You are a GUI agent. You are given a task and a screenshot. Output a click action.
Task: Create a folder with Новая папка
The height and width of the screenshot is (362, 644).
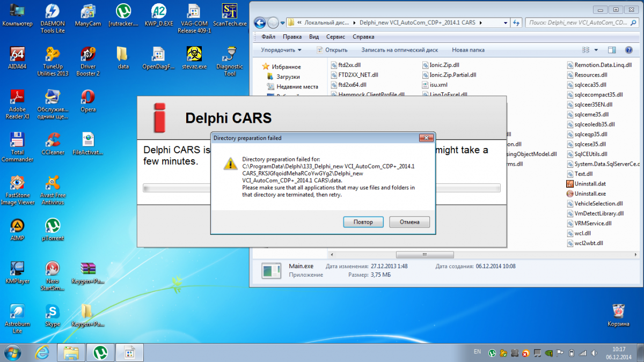pos(468,50)
